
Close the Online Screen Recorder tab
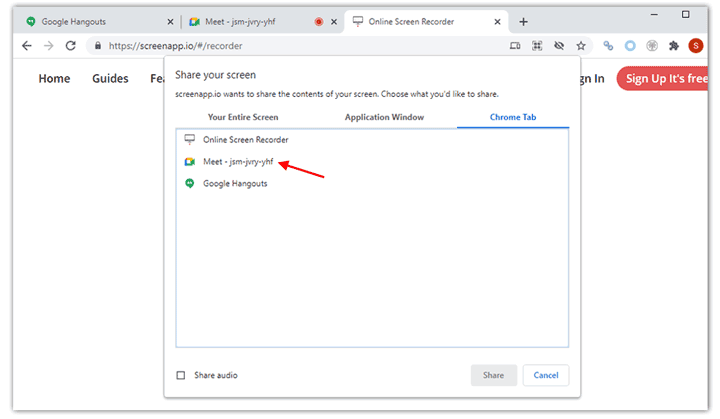coord(497,22)
